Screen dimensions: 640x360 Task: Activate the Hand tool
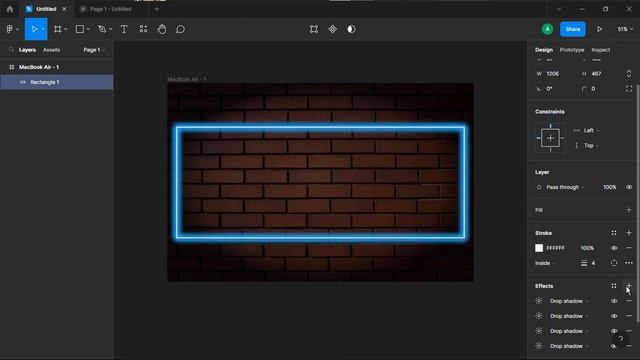click(162, 29)
